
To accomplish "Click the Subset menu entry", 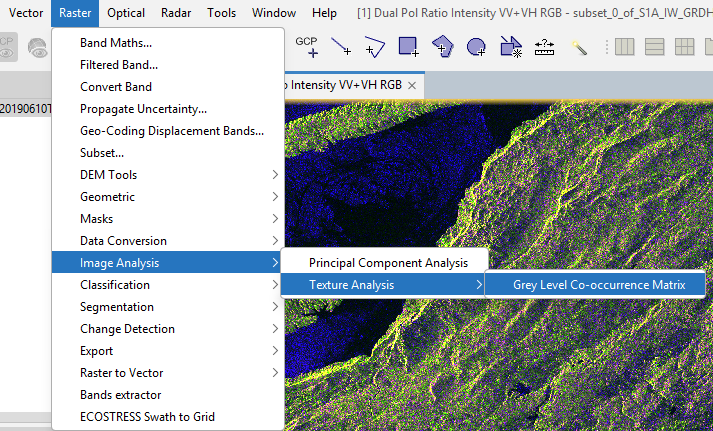I will coord(102,153).
